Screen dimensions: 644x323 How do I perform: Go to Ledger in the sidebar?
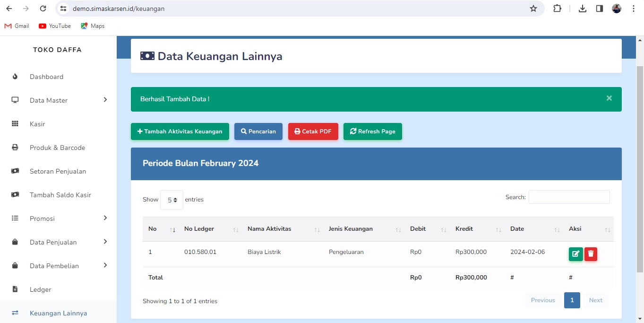click(x=40, y=289)
